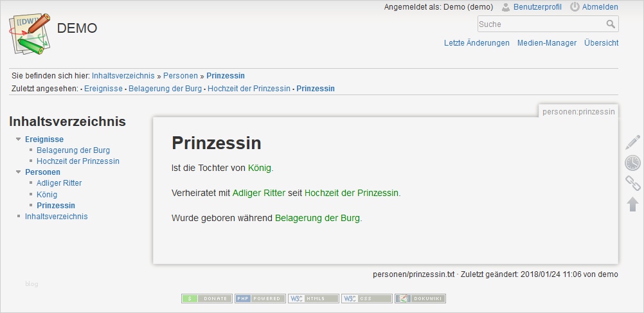The image size is (644, 313).
Task: Click the personen/prinzessin.txt footer text
Action: click(414, 274)
